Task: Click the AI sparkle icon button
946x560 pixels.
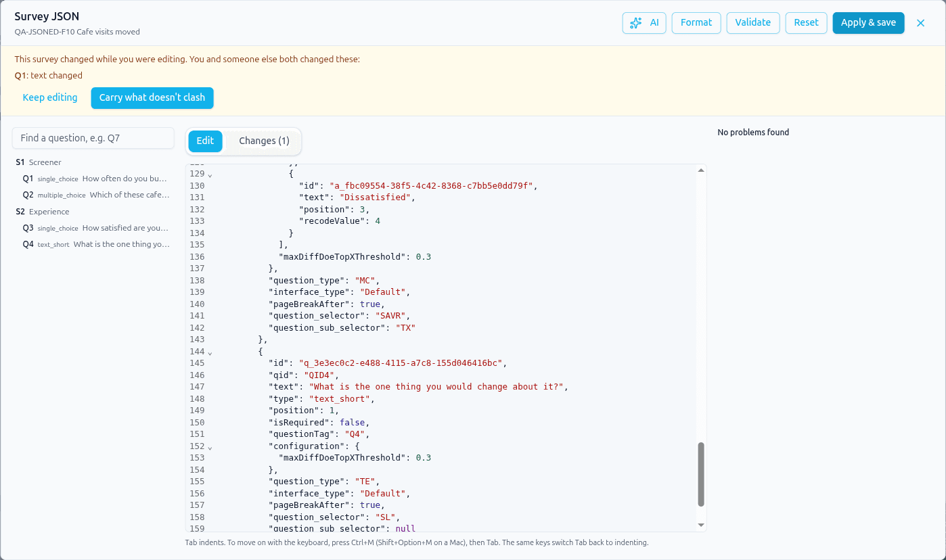Action: tap(644, 23)
